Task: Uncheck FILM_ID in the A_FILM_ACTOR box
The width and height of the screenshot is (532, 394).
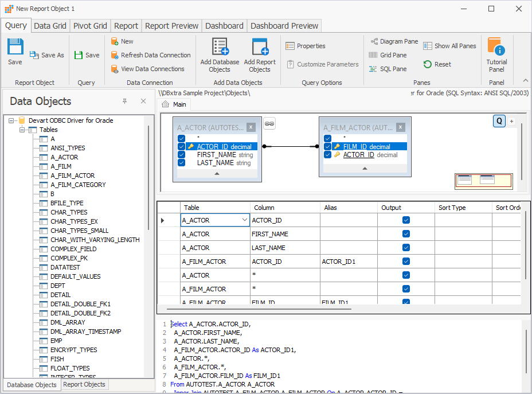Action: pyautogui.click(x=327, y=146)
